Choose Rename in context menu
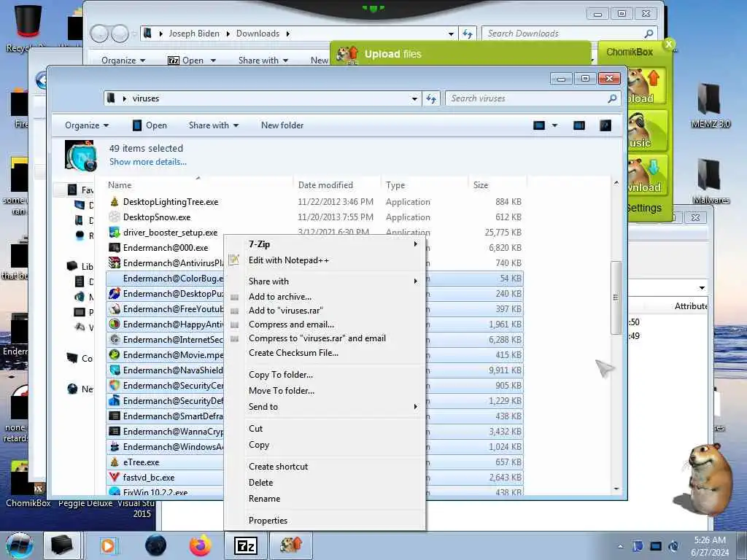The width and height of the screenshot is (747, 560). (324, 499)
